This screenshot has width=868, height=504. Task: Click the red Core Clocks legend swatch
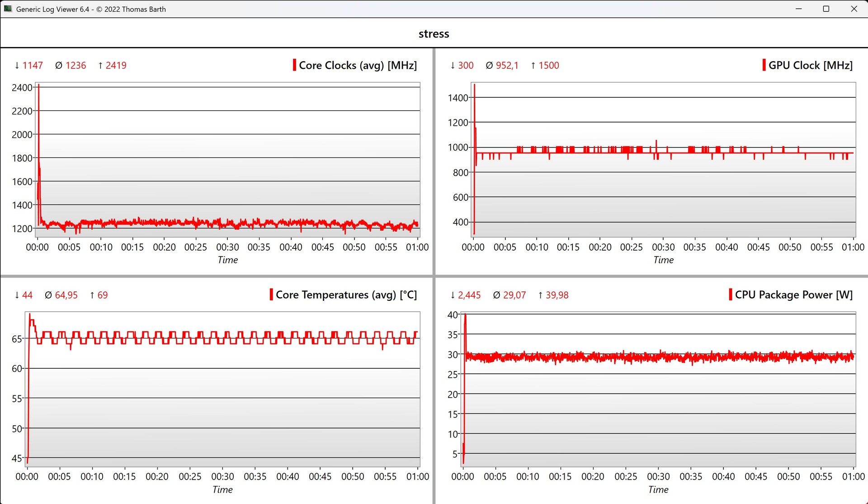[x=294, y=65]
